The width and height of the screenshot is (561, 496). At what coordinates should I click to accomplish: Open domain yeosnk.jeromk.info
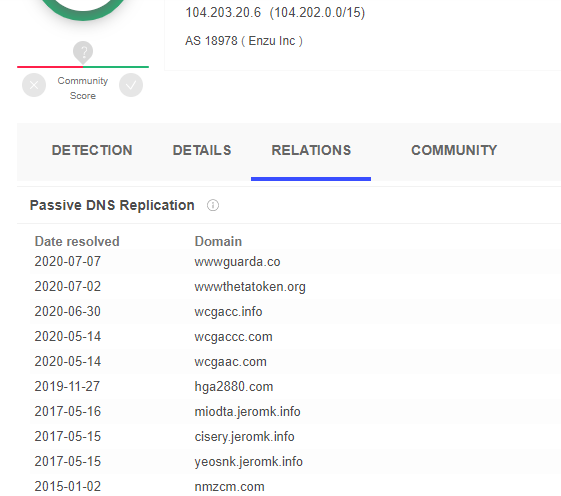(x=249, y=462)
